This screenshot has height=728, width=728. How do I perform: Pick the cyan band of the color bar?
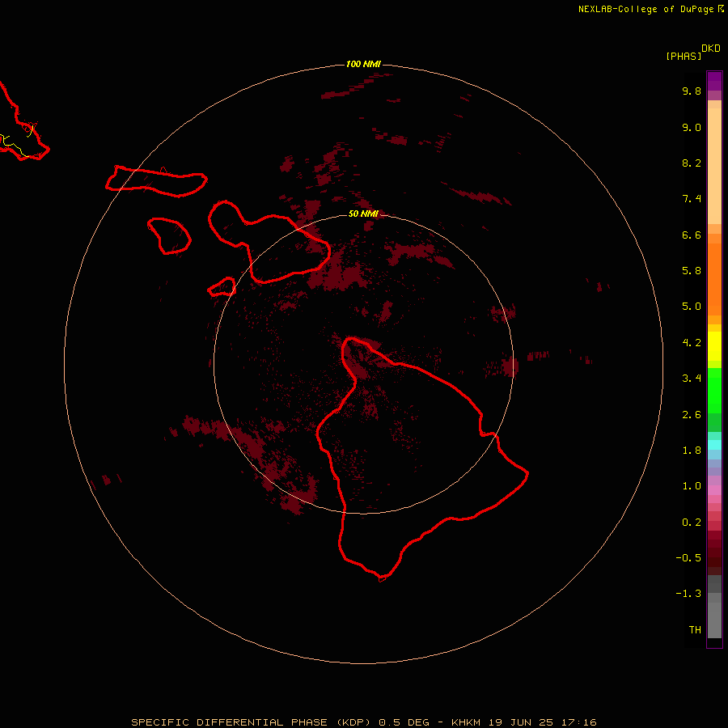[x=714, y=445]
